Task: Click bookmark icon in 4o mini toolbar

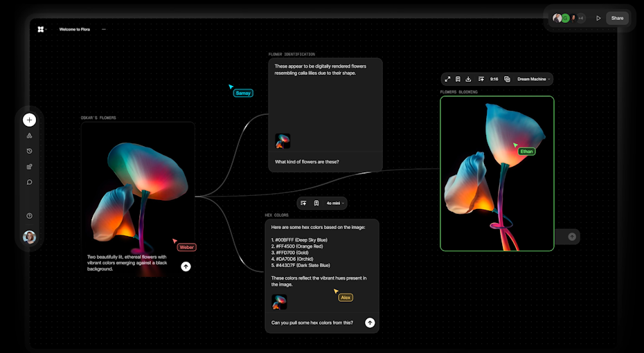Action: point(316,203)
